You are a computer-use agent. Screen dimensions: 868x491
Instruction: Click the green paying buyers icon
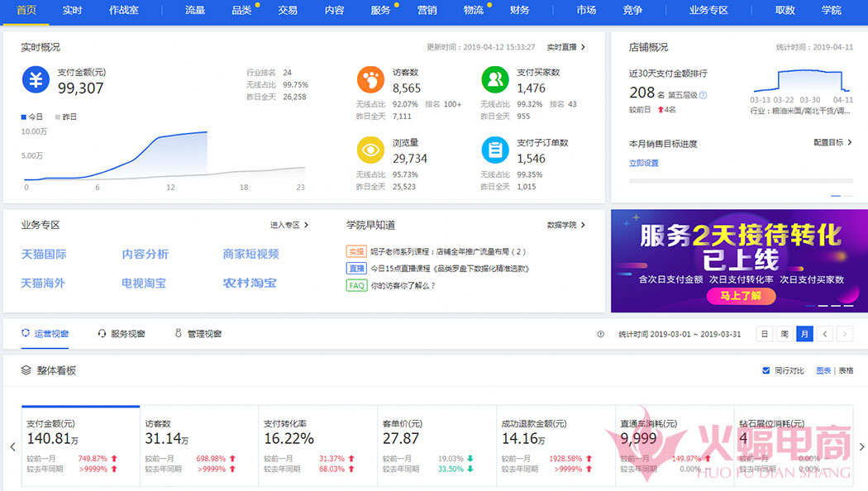coord(494,80)
